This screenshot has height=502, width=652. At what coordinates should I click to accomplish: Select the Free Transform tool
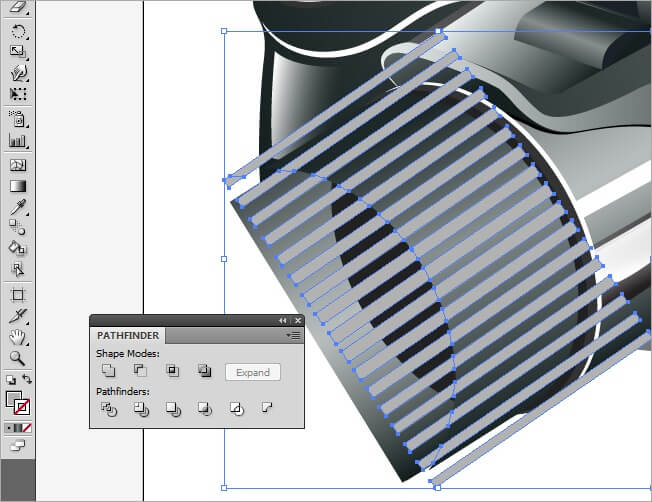(x=17, y=94)
